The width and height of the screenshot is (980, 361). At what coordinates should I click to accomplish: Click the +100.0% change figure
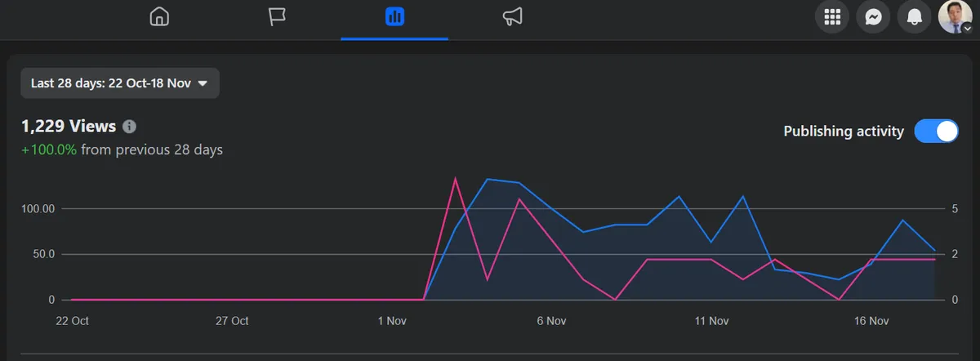(x=49, y=150)
